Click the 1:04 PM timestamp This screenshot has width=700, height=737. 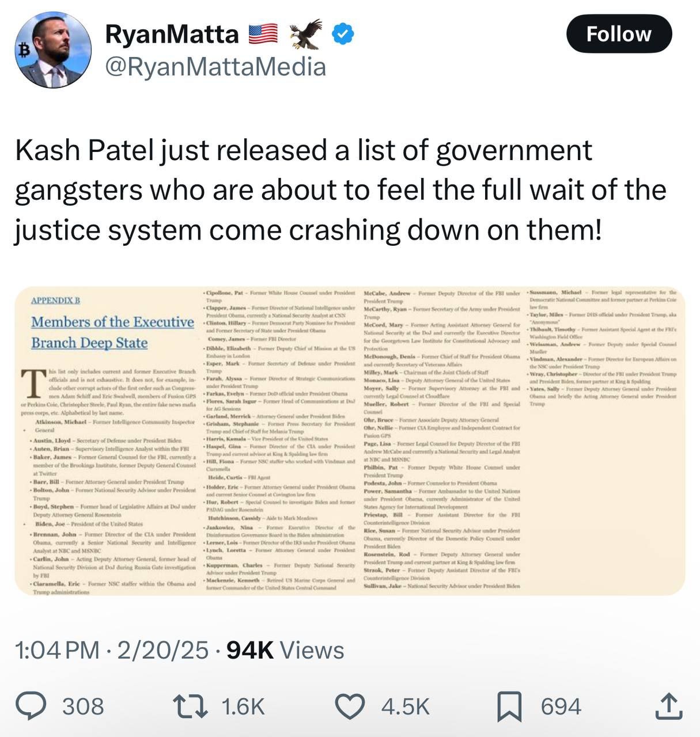(57, 650)
